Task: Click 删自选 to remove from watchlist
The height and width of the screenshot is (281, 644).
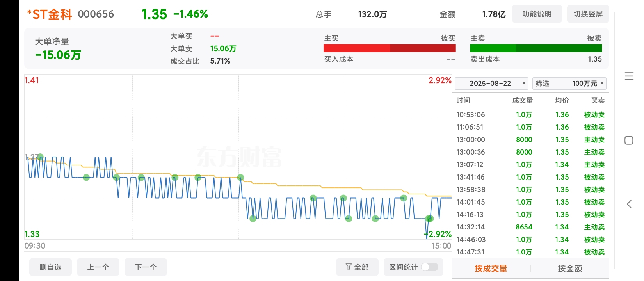Action: point(50,267)
